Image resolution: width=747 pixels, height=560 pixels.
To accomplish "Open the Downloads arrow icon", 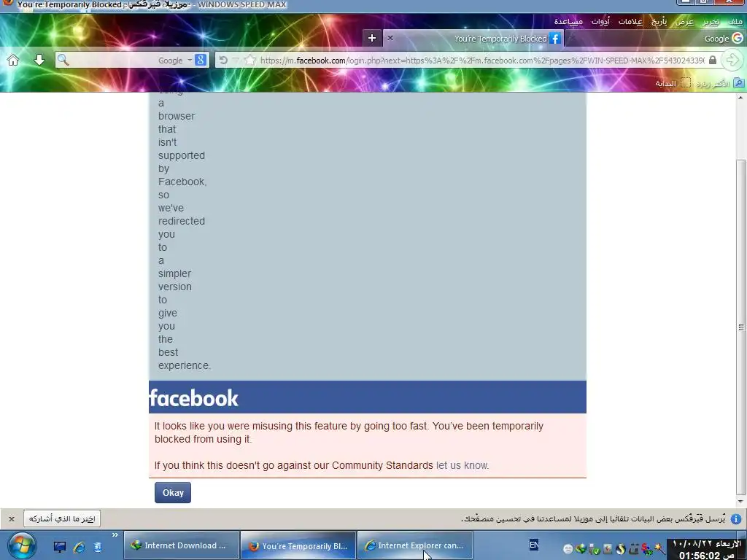I will coord(39,60).
